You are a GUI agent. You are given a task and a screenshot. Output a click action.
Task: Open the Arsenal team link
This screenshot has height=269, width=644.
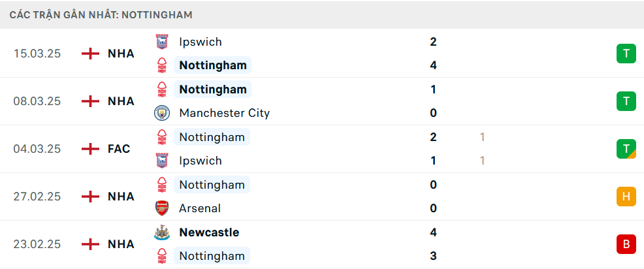pyautogui.click(x=200, y=208)
